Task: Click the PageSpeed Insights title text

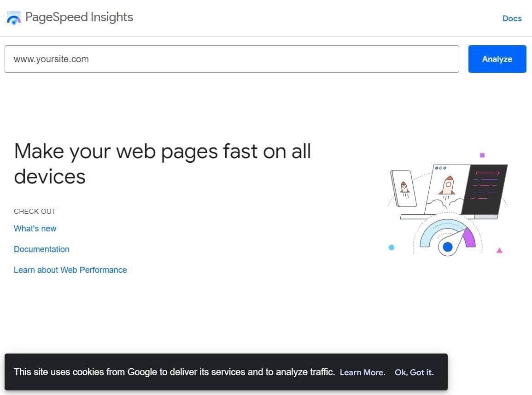Action: click(x=79, y=18)
